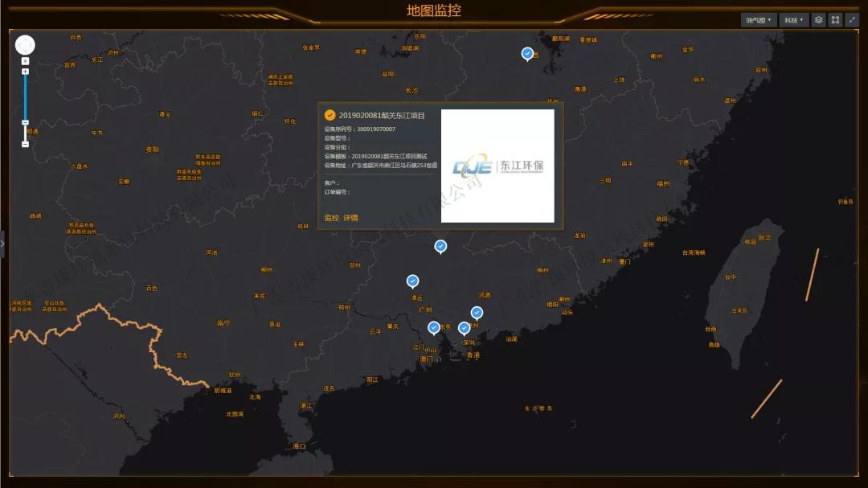Image resolution: width=868 pixels, height=488 pixels.
Task: Click the plus zoom-in button
Action: (x=25, y=72)
